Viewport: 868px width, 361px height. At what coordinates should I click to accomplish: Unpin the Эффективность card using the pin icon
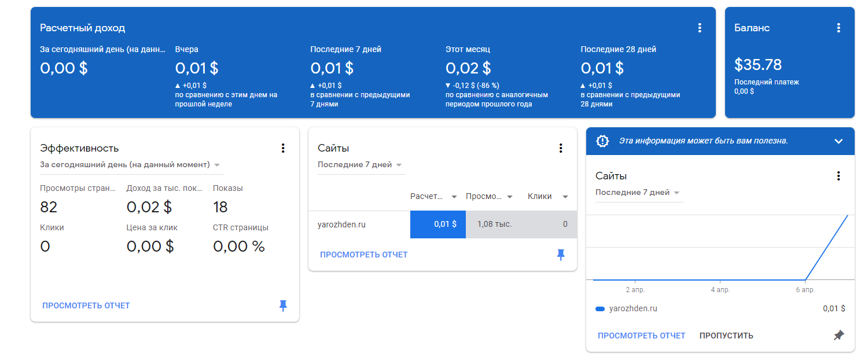tap(283, 305)
